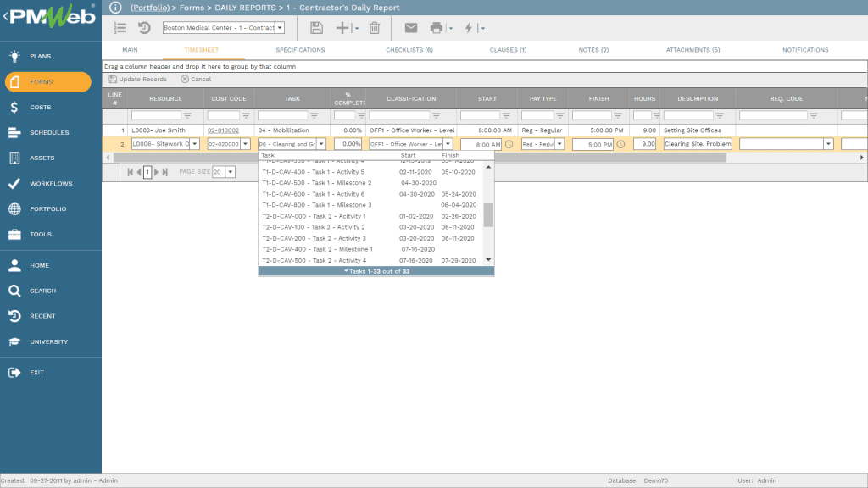This screenshot has height=488, width=868.
Task: Open Tools module in sidebar
Action: click(x=41, y=235)
